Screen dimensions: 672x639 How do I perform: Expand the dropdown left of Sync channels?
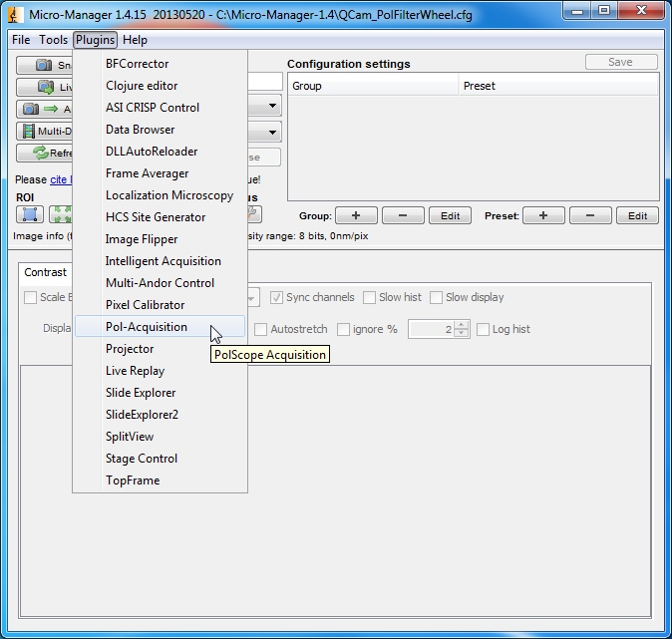pos(252,297)
